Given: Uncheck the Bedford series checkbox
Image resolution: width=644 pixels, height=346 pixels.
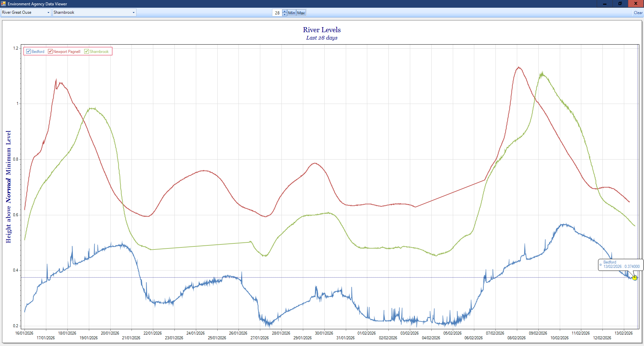Looking at the screenshot, I should (x=29, y=51).
